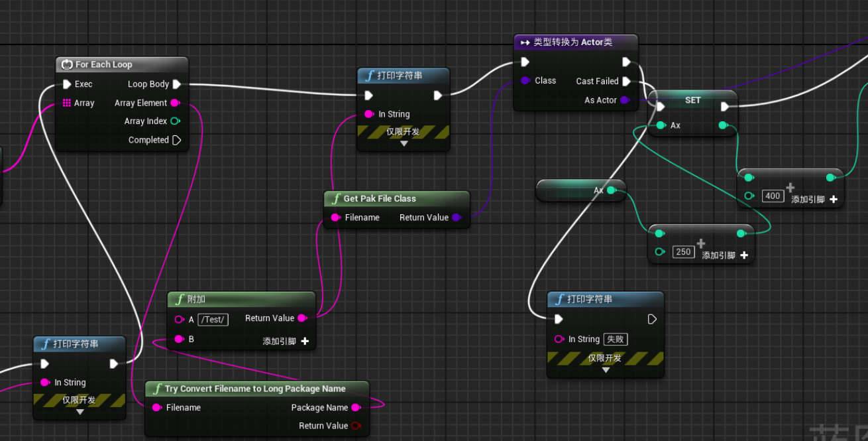Screen dimensions: 868x441
Task: Click Return Value pin on Get Pak File Class
Action: [456, 218]
